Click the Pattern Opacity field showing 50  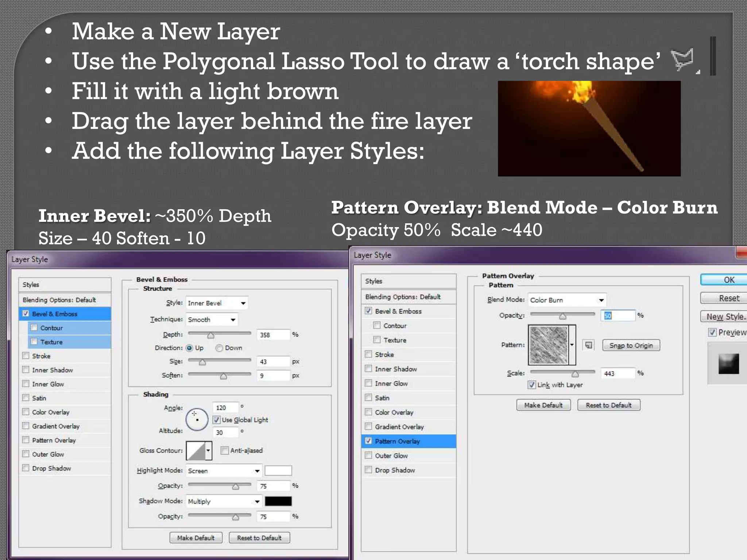click(x=618, y=315)
